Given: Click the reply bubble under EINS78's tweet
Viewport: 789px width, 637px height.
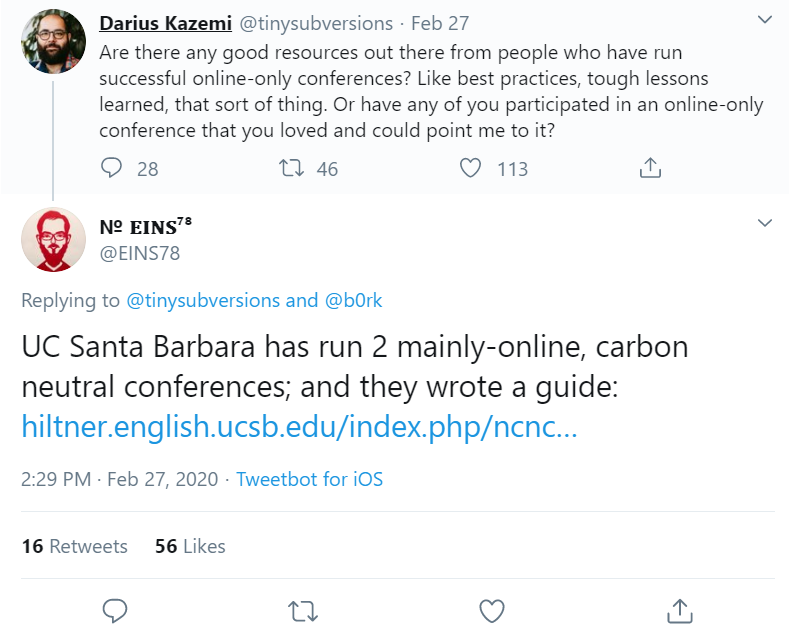Looking at the screenshot, I should [115, 611].
